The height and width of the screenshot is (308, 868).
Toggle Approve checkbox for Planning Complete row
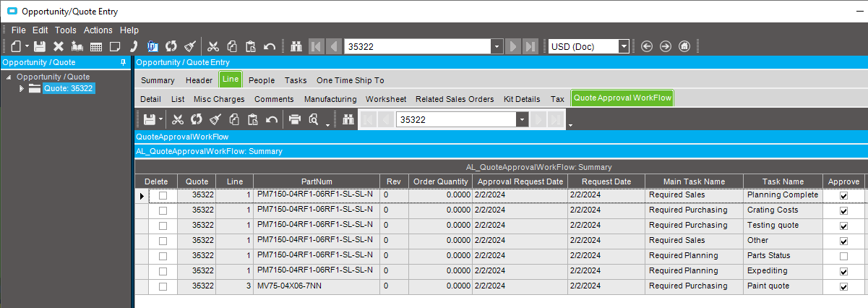pyautogui.click(x=843, y=196)
